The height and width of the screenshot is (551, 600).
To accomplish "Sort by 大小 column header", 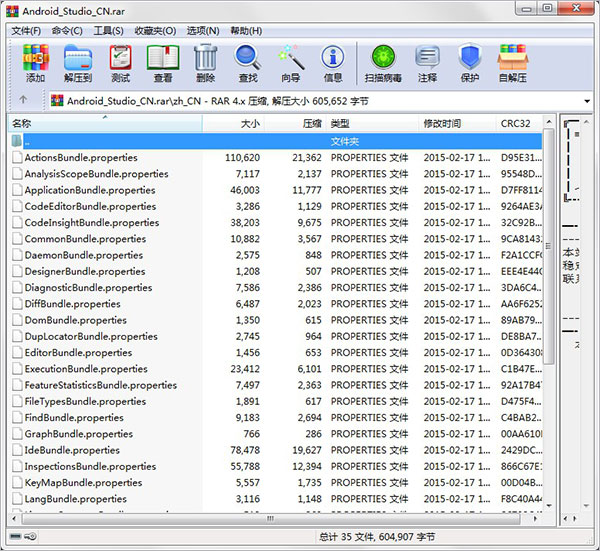I will point(233,124).
